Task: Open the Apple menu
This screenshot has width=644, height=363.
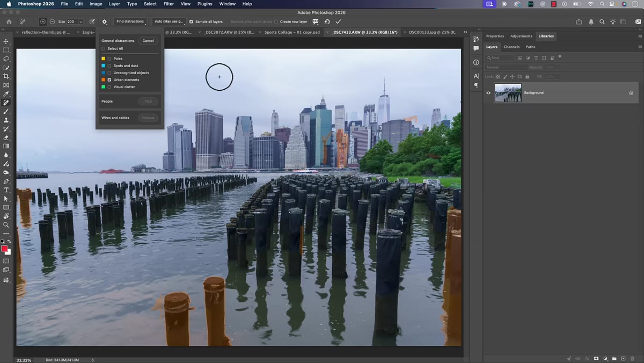Action: coord(9,4)
